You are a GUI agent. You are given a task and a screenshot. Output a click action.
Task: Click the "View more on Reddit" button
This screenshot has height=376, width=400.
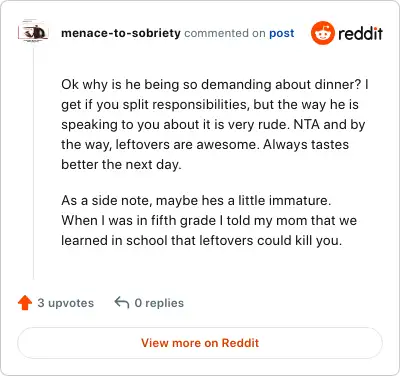click(200, 343)
